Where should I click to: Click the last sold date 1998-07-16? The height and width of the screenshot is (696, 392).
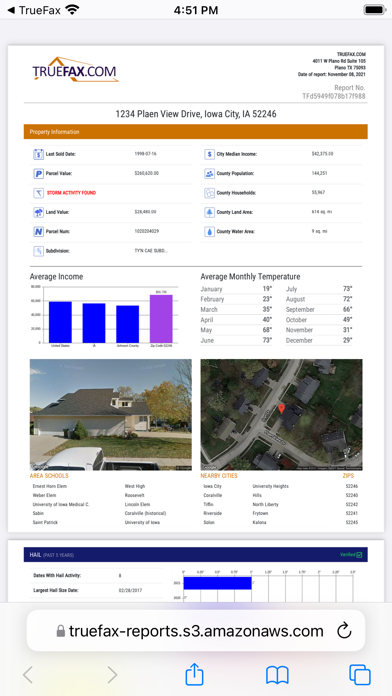[x=145, y=154]
